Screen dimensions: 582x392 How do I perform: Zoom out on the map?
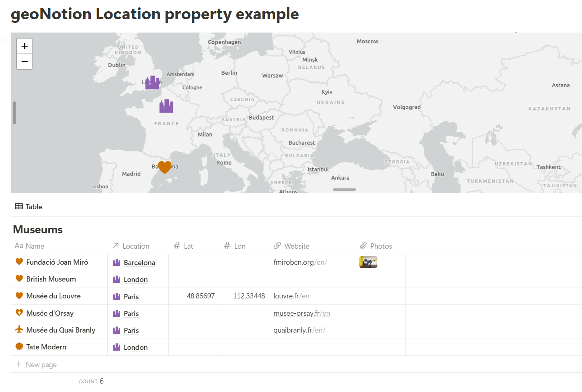[25, 61]
